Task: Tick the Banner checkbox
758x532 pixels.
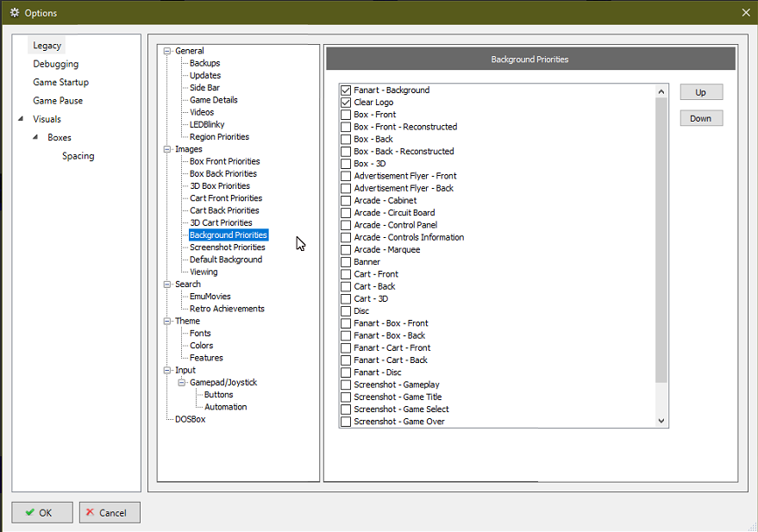Action: 346,262
